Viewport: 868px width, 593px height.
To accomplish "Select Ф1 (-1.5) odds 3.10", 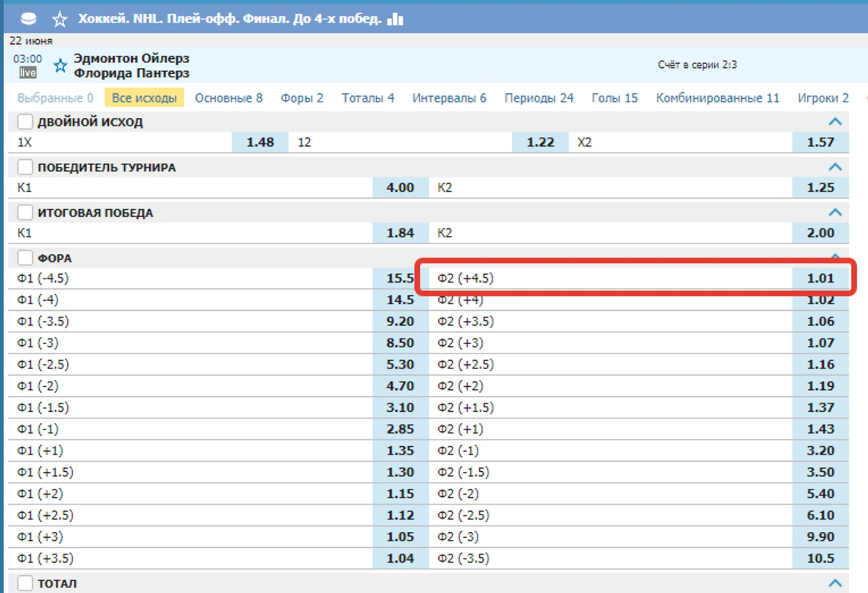I will point(400,408).
